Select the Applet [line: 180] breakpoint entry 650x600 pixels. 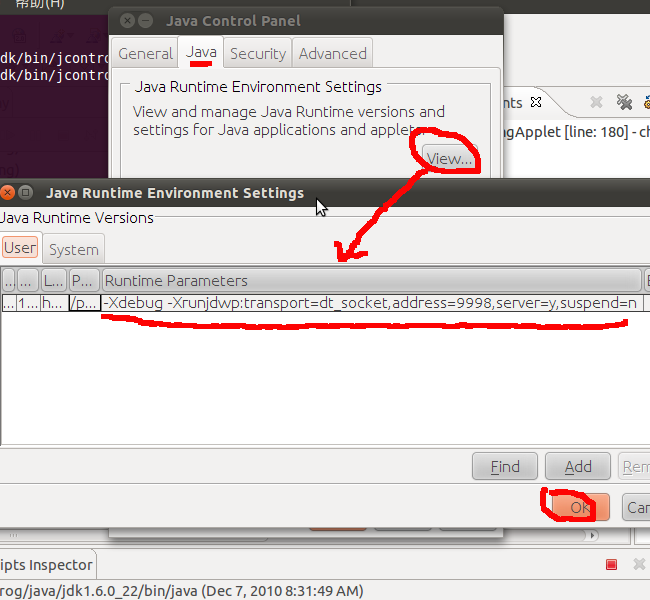coord(577,132)
